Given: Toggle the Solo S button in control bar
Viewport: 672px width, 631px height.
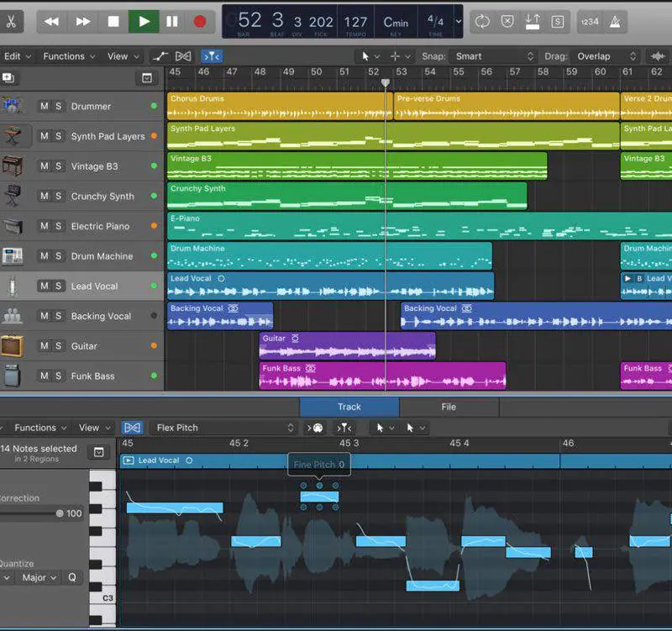Looking at the screenshot, I should (x=557, y=22).
